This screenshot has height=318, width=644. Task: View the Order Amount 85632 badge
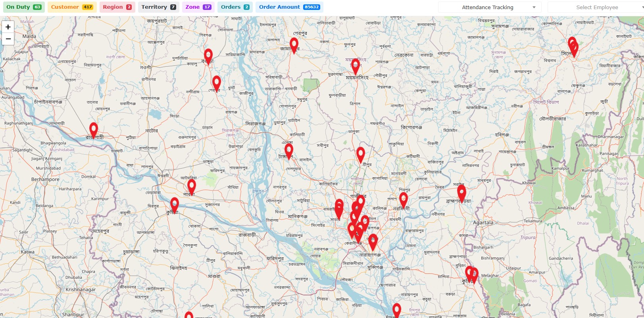(289, 7)
